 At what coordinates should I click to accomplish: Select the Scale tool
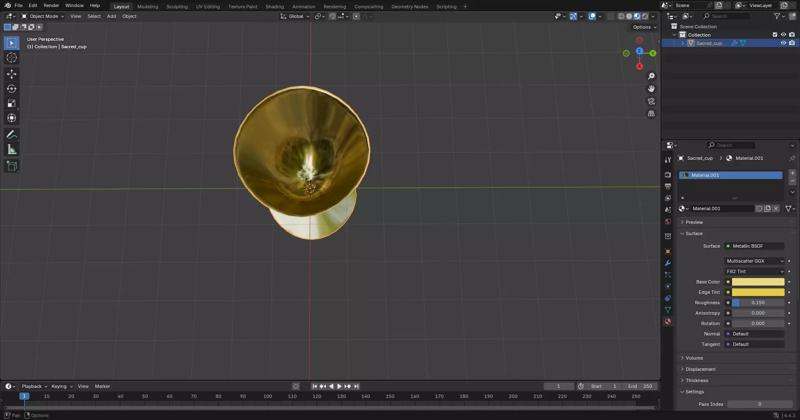(x=12, y=104)
